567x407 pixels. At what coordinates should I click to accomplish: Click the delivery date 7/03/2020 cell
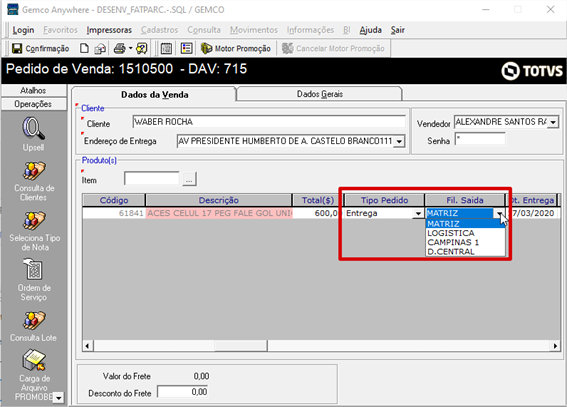pos(533,213)
